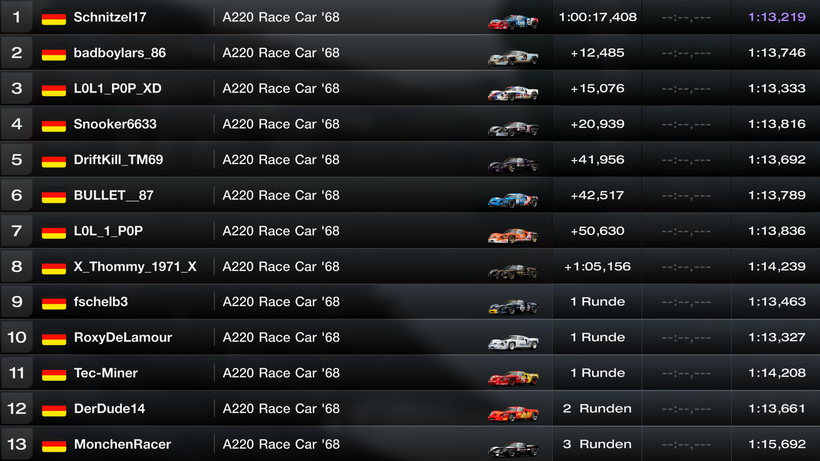Click L0L1_P0P_XD's white race car icon
This screenshot has width=820, height=461.
coord(513,93)
